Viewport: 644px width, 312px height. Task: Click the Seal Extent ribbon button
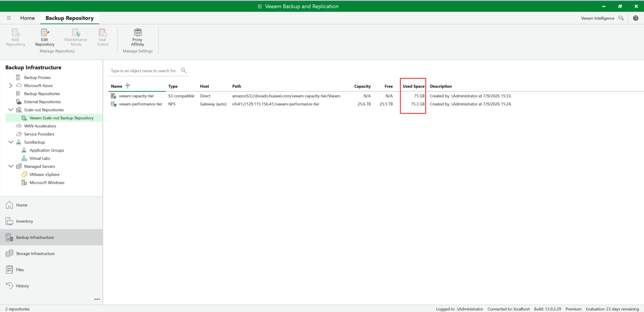(103, 37)
